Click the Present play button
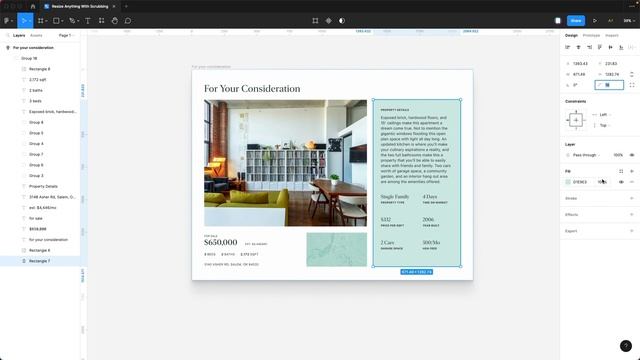Image resolution: width=640 pixels, height=360 pixels. tap(595, 20)
